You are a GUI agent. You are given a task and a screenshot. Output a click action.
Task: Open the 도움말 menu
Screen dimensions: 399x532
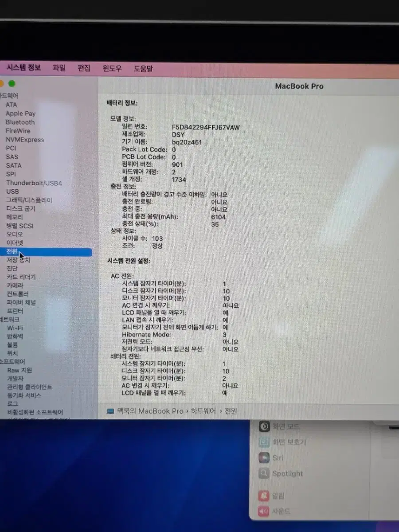(143, 69)
